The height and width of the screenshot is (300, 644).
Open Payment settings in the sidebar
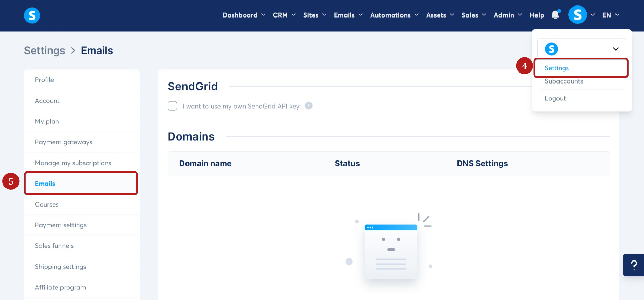[x=82, y=225]
